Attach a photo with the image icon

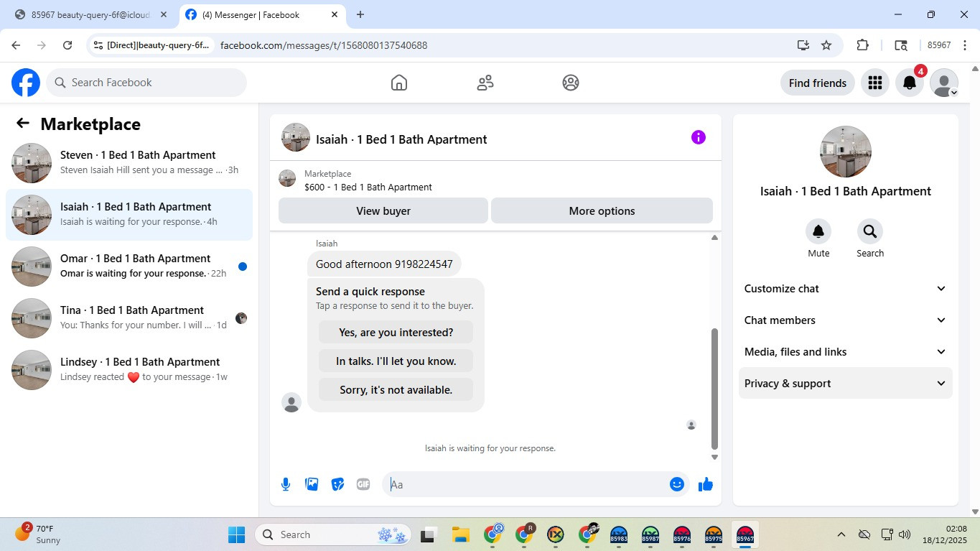(312, 484)
